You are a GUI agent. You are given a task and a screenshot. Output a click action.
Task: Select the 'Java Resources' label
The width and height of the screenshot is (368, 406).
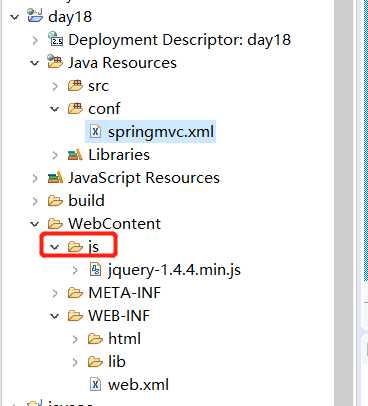pyautogui.click(x=122, y=63)
